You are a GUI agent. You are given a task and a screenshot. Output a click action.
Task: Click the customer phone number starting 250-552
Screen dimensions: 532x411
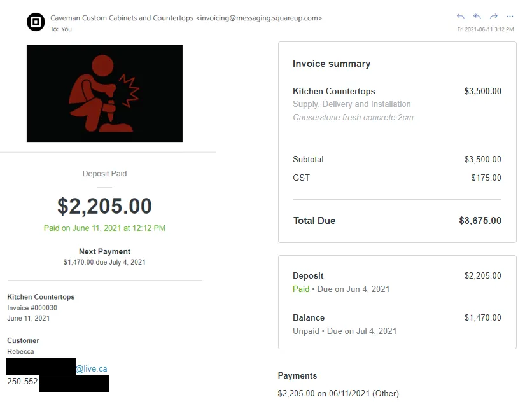click(x=23, y=382)
